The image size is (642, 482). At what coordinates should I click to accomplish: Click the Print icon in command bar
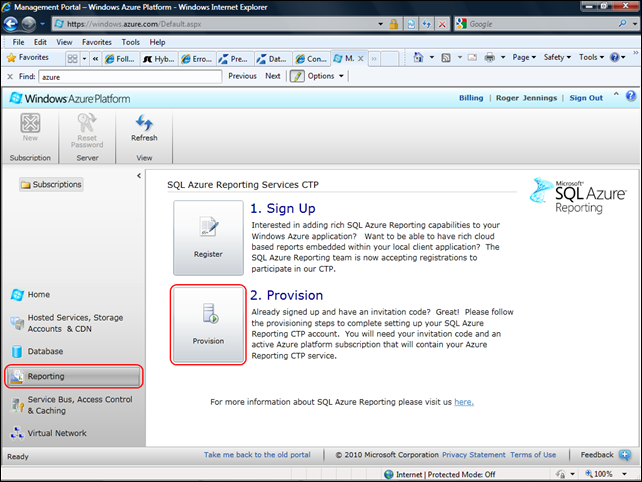coord(490,58)
